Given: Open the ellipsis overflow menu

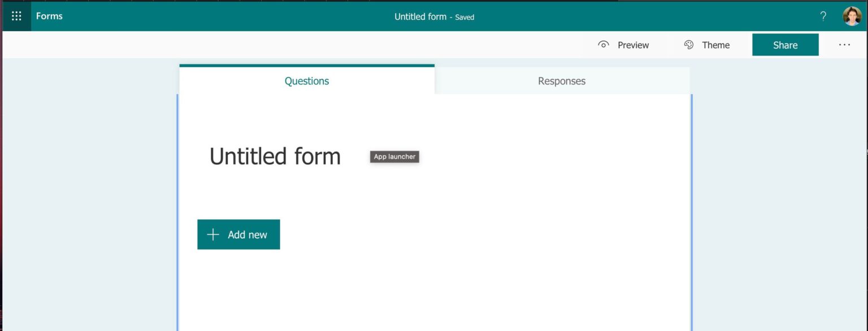Looking at the screenshot, I should (844, 44).
